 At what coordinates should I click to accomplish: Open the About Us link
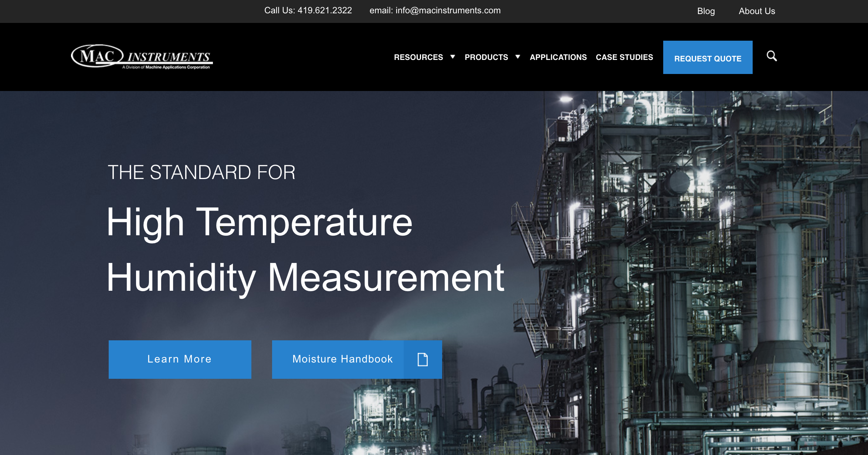(x=757, y=11)
